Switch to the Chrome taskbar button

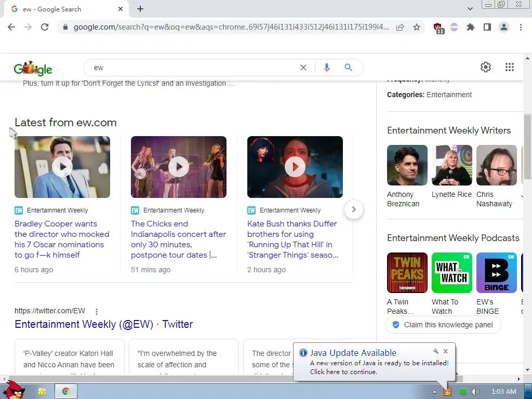pos(66,392)
